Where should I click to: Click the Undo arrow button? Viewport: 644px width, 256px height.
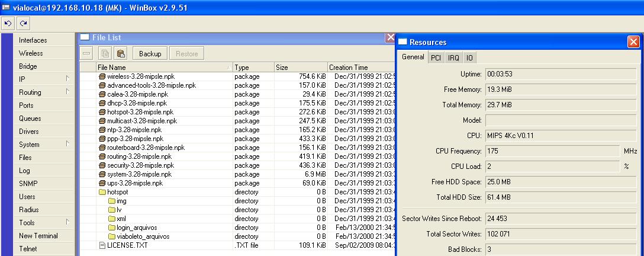8,24
